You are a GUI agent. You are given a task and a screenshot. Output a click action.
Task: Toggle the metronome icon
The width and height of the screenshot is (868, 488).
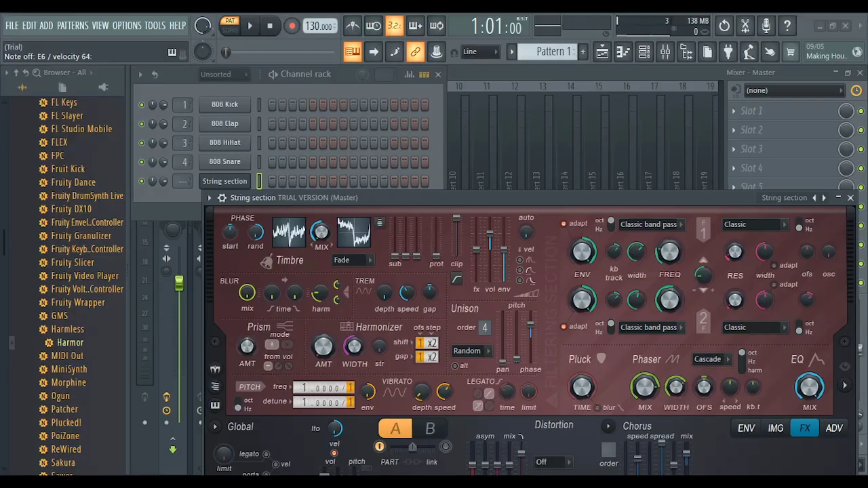point(353,26)
